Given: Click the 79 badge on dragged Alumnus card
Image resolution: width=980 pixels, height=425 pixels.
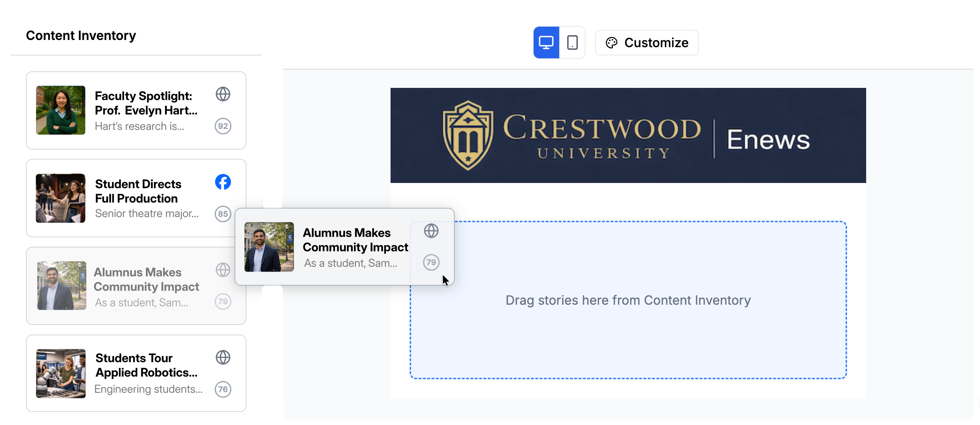Looking at the screenshot, I should point(431,262).
